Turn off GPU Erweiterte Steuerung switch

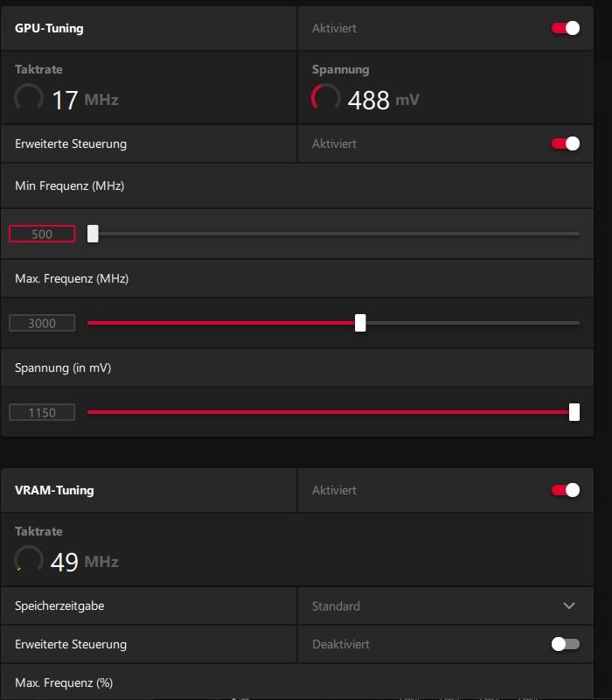(565, 143)
